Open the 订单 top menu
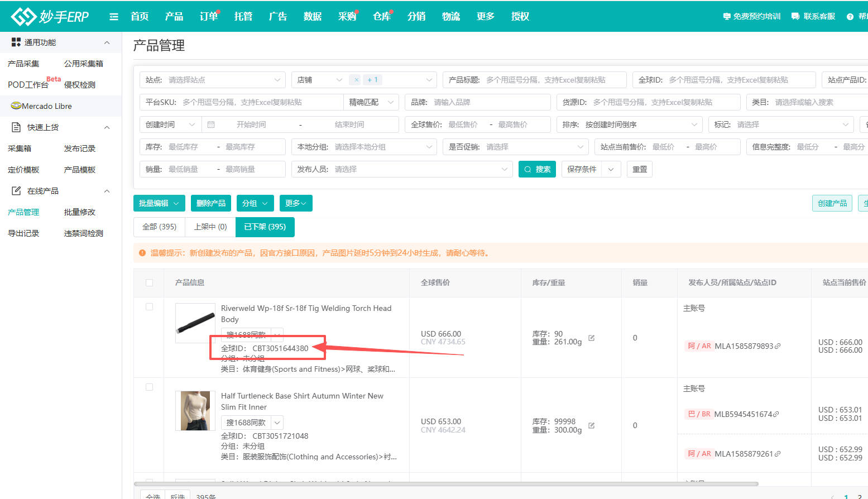The image size is (868, 499). [208, 17]
